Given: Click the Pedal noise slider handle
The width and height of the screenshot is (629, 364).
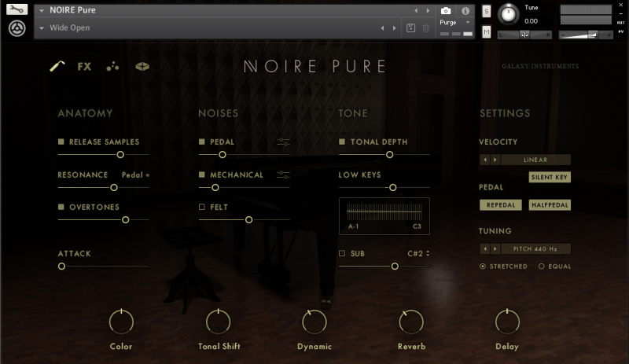Looking at the screenshot, I should pos(223,155).
